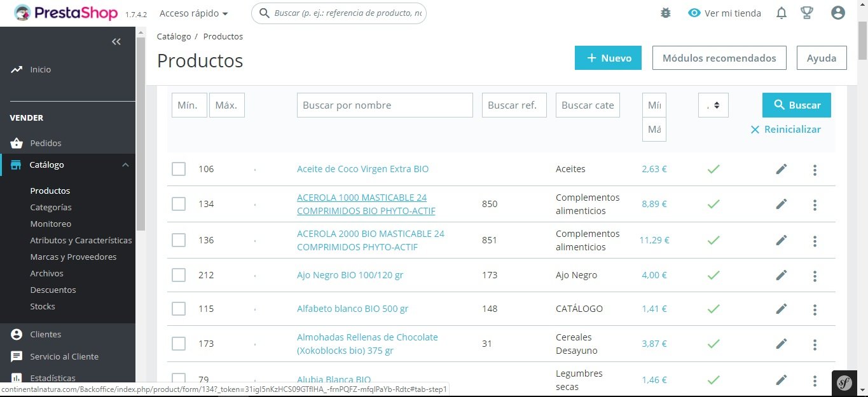This screenshot has height=397, width=868.
Task: Click the Inicio trend icon
Action: (x=17, y=69)
